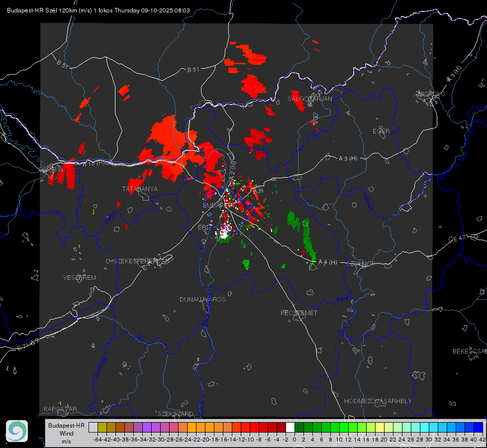Select the SZOLNOK city label
The image size is (487, 448).
362,263
